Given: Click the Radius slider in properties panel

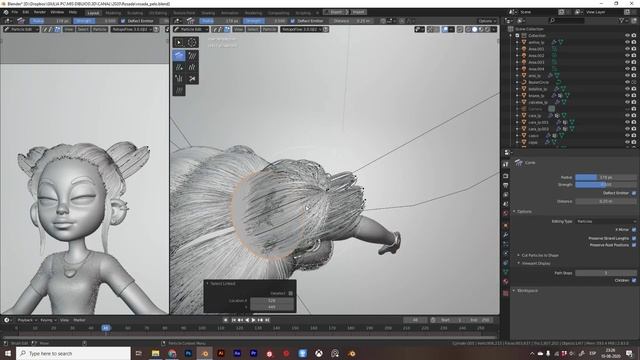Looking at the screenshot, I should [606, 177].
